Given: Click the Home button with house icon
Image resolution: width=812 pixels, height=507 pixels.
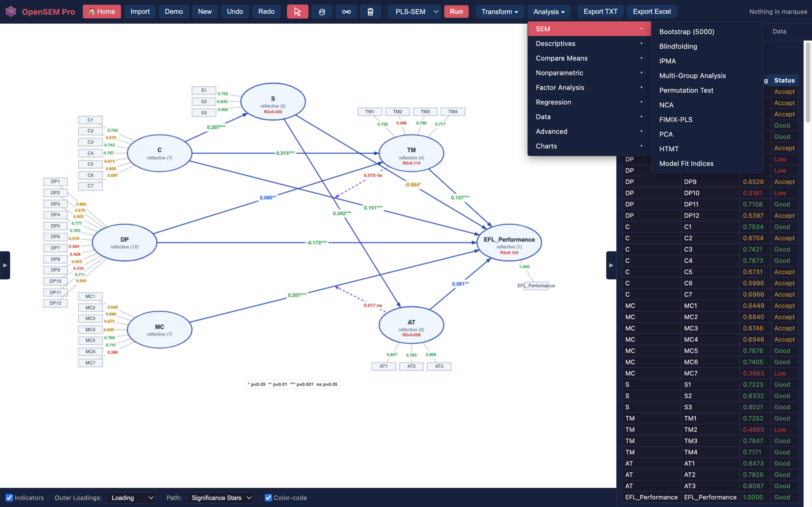Looking at the screenshot, I should (x=102, y=12).
